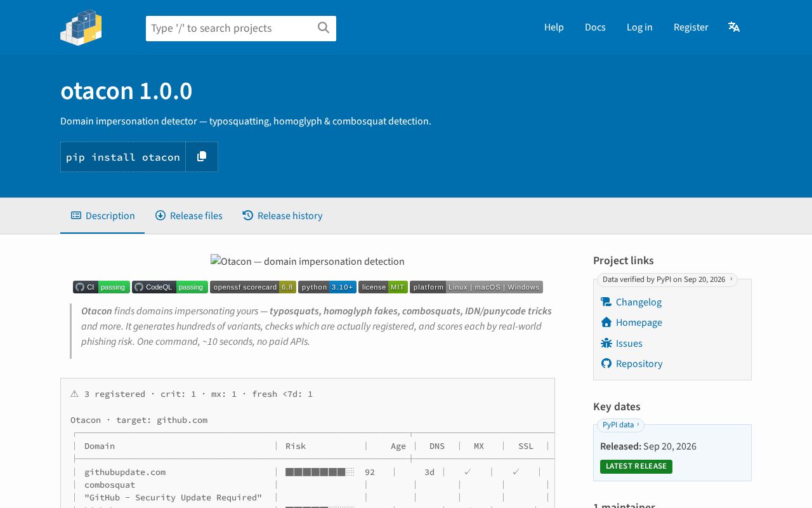
Task: Expand the PyPI data chip
Action: pos(620,425)
